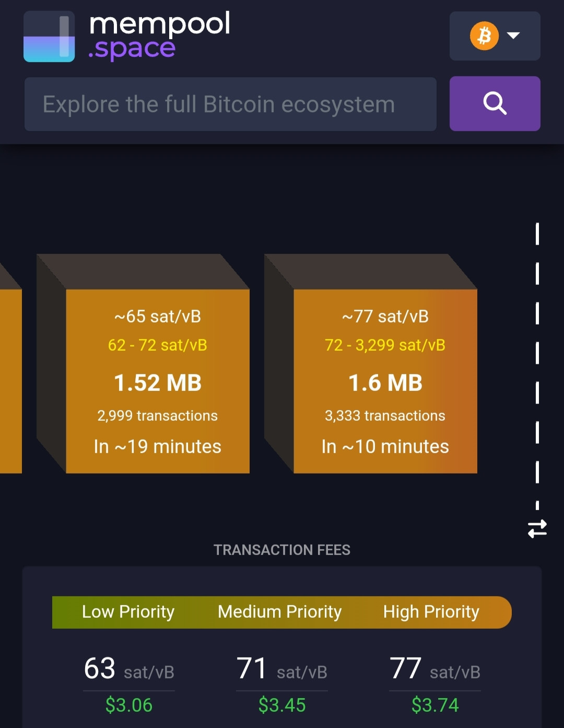Click the 63 sat/vB low fee value

[x=129, y=669]
